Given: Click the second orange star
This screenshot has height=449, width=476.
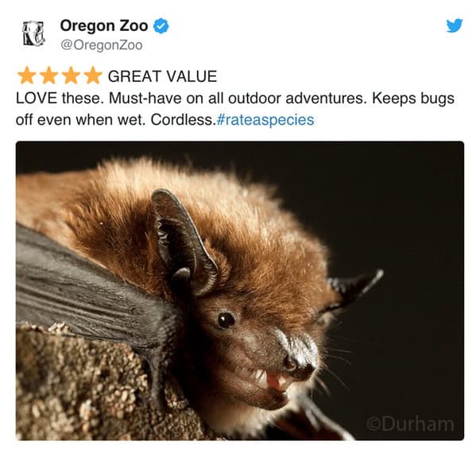Looking at the screenshot, I should coord(49,75).
